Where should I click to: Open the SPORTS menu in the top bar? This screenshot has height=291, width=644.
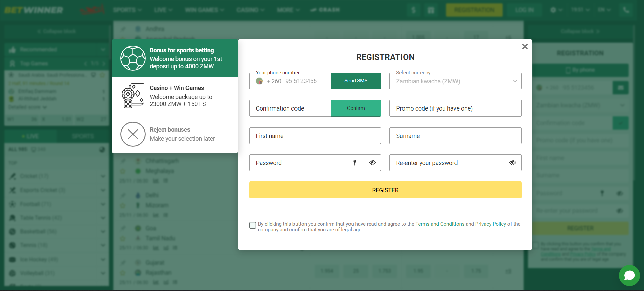pyautogui.click(x=127, y=10)
